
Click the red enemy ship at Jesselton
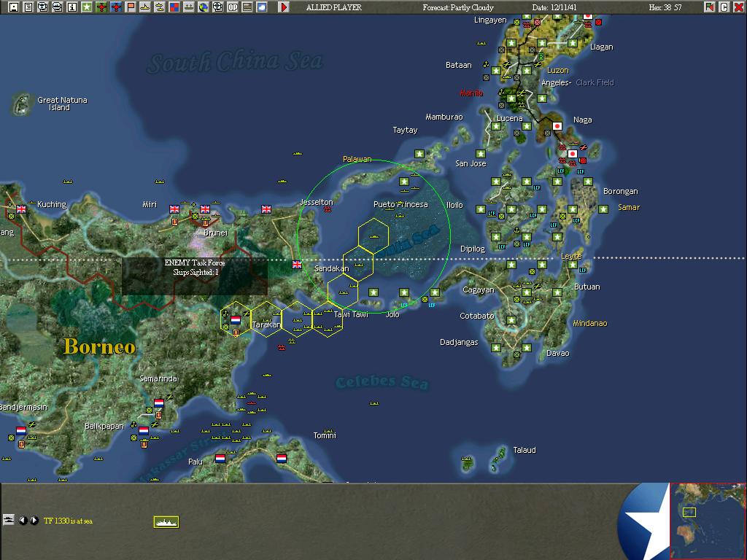[328, 209]
